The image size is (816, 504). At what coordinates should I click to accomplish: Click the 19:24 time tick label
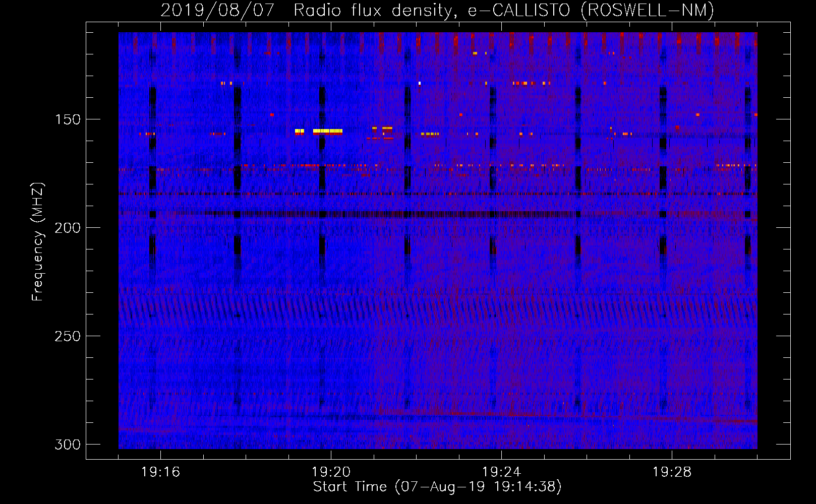click(501, 472)
